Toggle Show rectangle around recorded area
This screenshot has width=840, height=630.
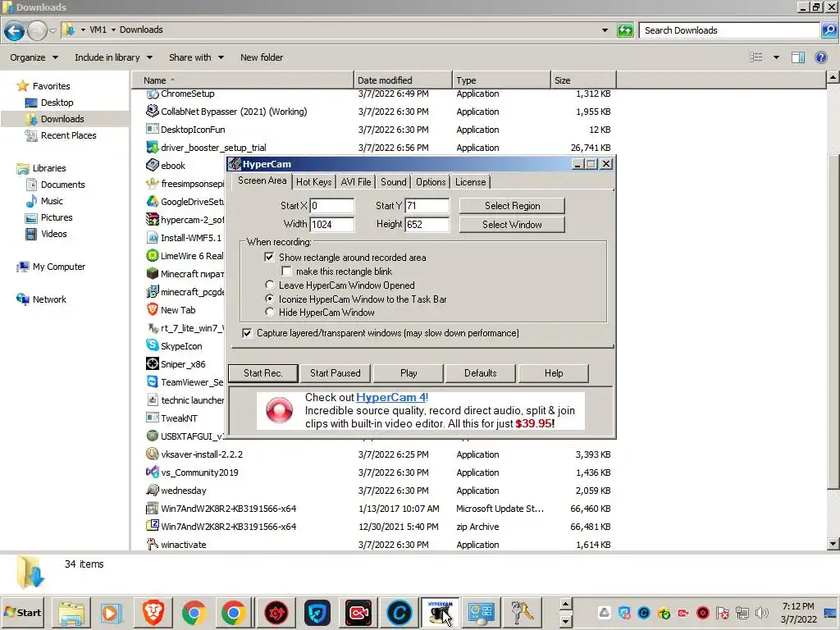pos(269,257)
